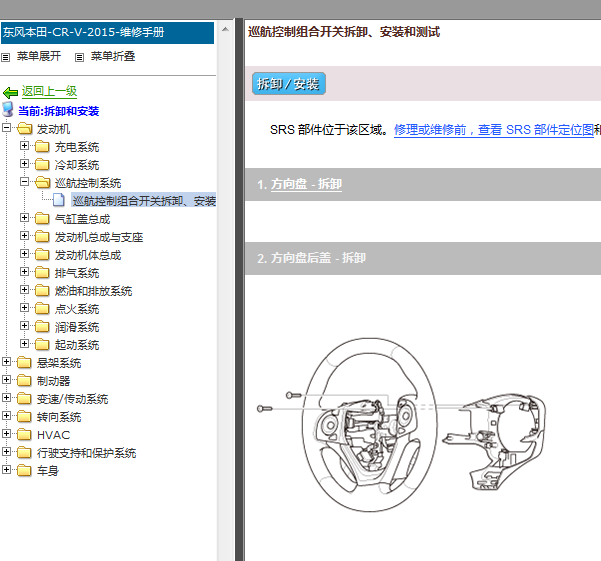Click the 悬架系统 folder icon
The image size is (601, 561).
tap(24, 363)
